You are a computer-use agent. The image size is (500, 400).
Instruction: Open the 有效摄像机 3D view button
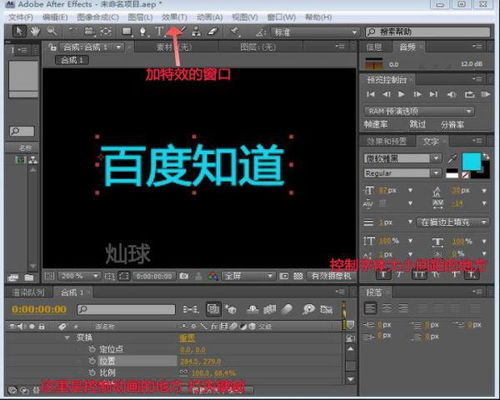point(331,276)
